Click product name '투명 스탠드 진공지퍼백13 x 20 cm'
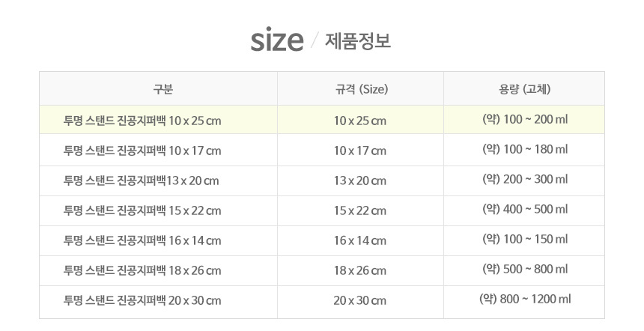The height and width of the screenshot is (331, 644). pyautogui.click(x=142, y=180)
